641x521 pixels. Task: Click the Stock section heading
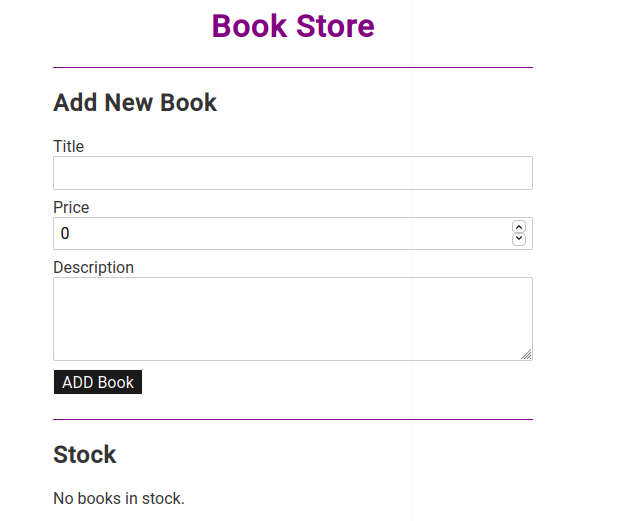pyautogui.click(x=85, y=454)
